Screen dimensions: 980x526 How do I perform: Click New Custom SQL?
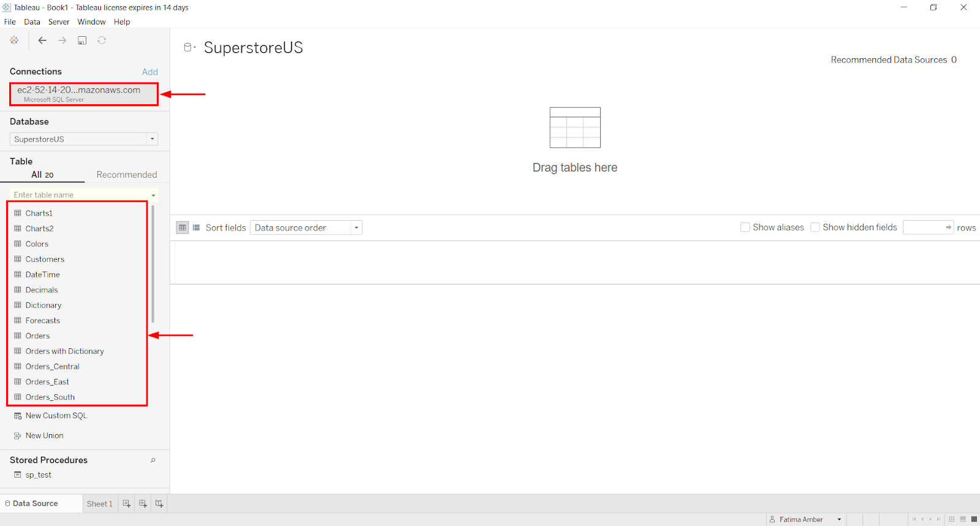click(56, 416)
